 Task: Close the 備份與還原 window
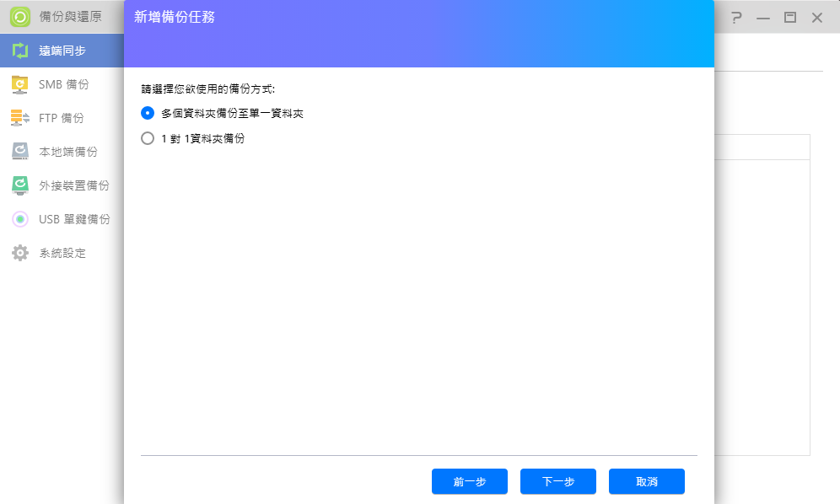click(817, 17)
